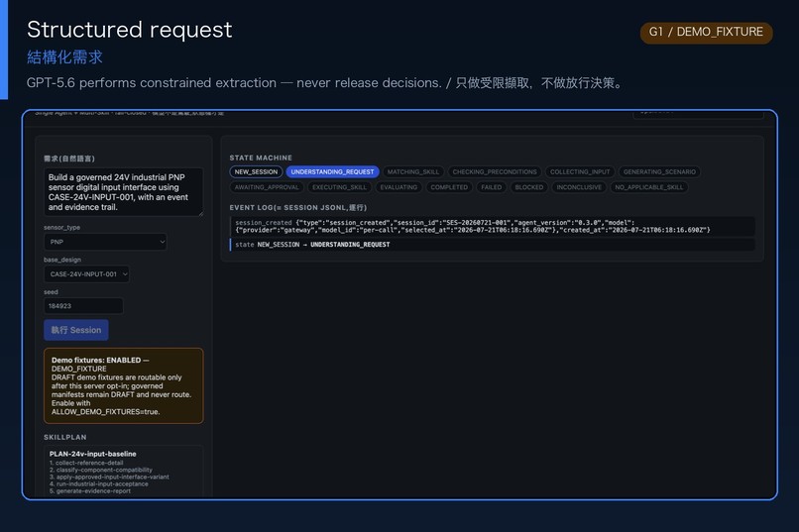
Task: Select the AWAITING_APPROVAL state chip
Action: click(267, 187)
